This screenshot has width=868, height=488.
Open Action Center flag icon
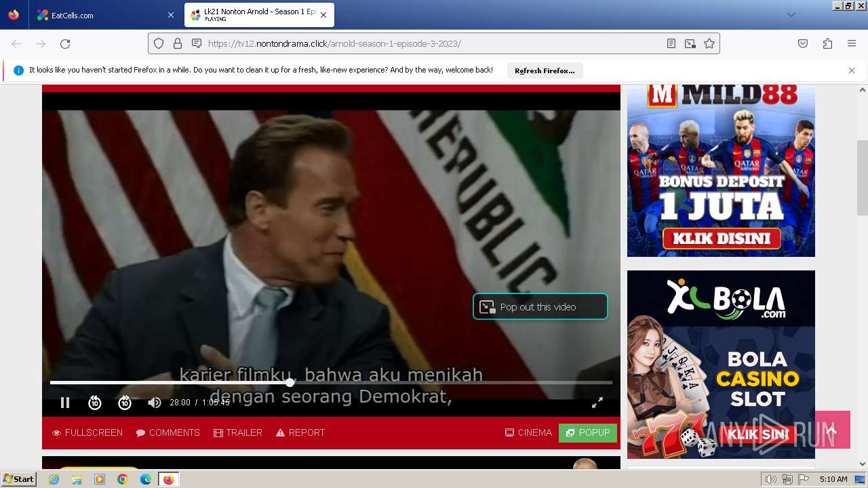[x=804, y=479]
